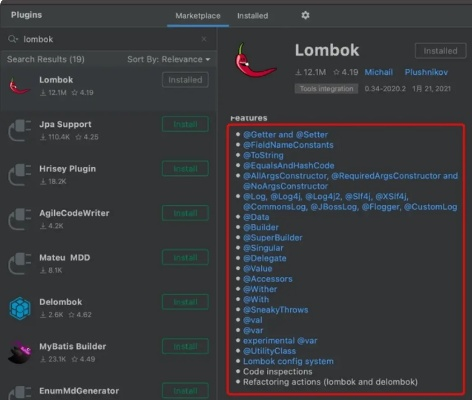Click the Search Results (19) header
The width and height of the screenshot is (472, 400).
tap(46, 59)
